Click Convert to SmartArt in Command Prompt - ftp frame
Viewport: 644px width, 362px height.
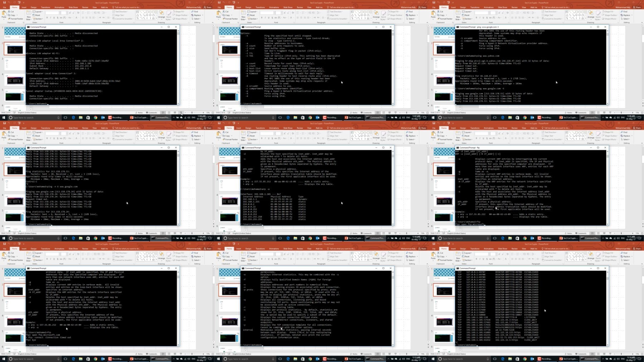coord(552,140)
